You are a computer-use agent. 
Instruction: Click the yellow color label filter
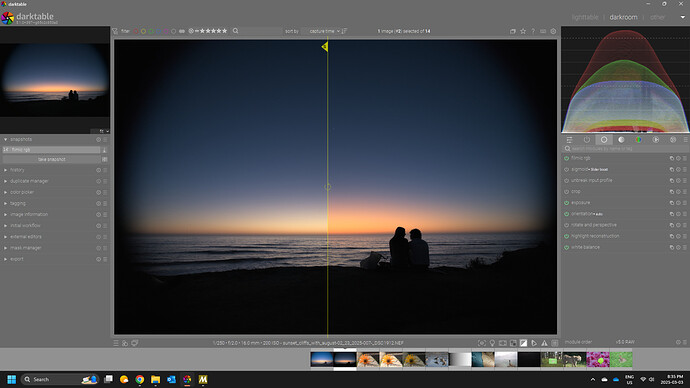click(x=143, y=31)
